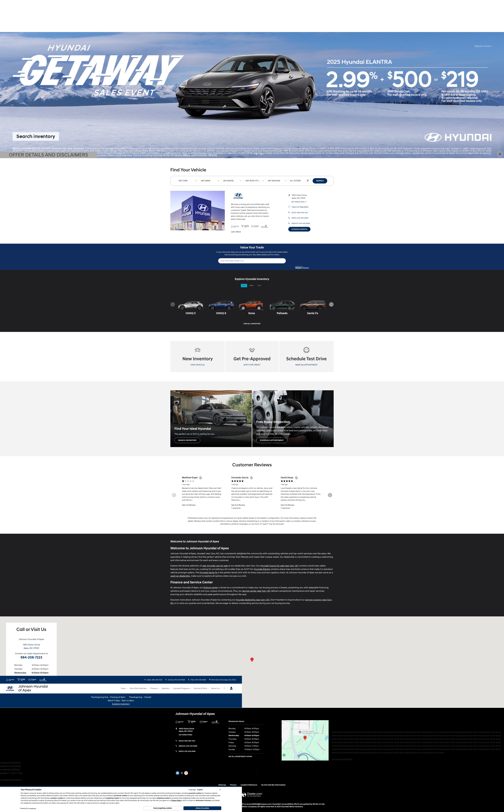
Task: Show next customer reviews
Action: [330, 495]
